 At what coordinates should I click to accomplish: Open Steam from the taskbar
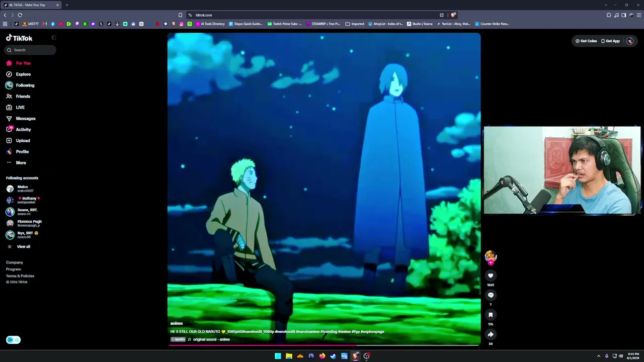[x=333, y=356]
